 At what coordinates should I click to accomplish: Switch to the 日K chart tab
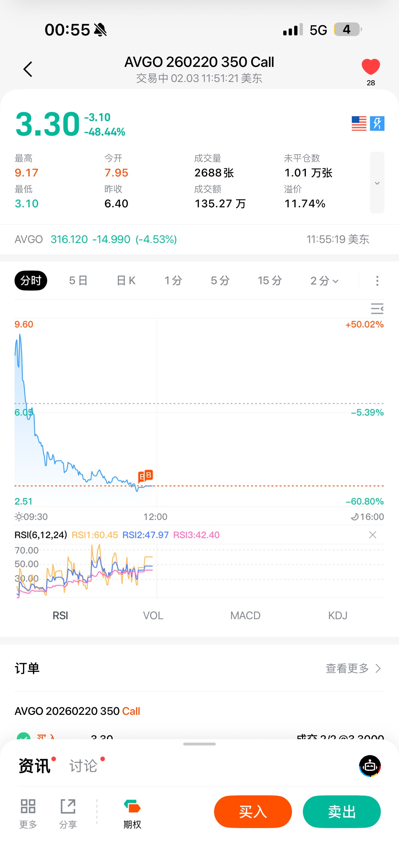click(x=126, y=281)
